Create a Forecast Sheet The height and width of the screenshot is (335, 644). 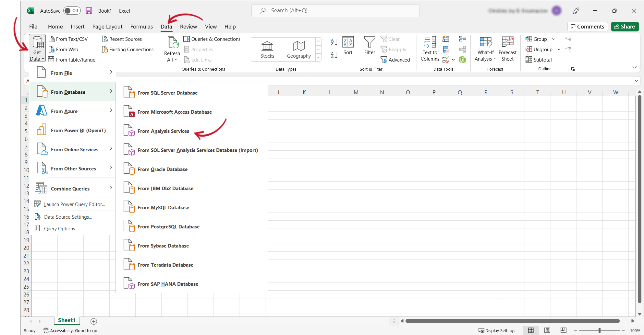click(x=507, y=49)
